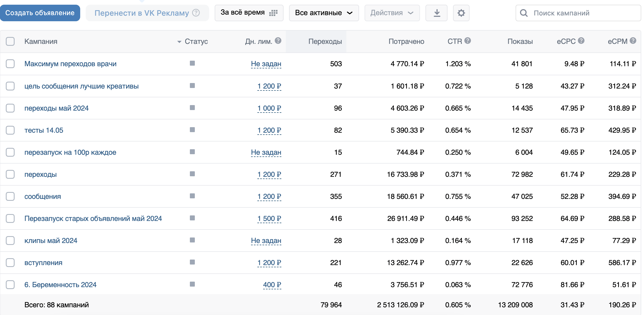Expand the Все активные filter dropdown
644x315 pixels.
pyautogui.click(x=324, y=13)
